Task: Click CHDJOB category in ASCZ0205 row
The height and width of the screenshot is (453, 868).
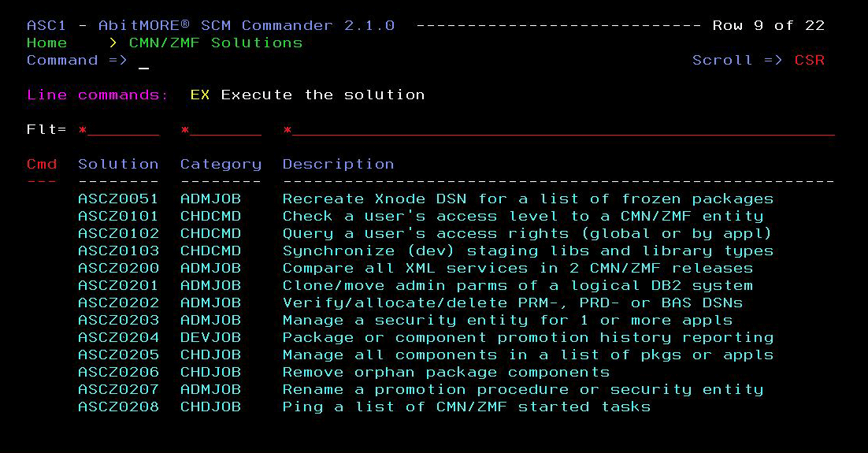Action: pos(211,355)
